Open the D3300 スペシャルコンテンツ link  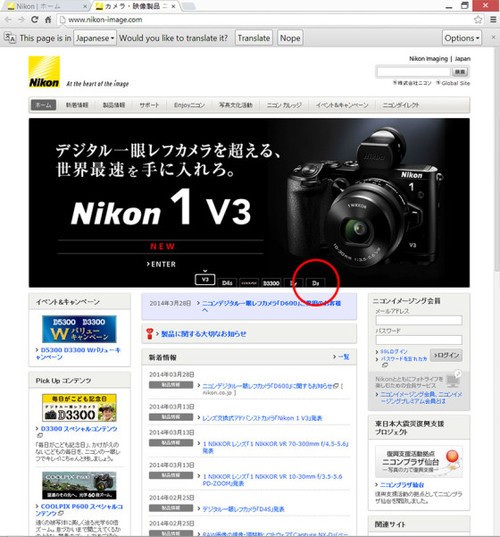click(x=79, y=428)
